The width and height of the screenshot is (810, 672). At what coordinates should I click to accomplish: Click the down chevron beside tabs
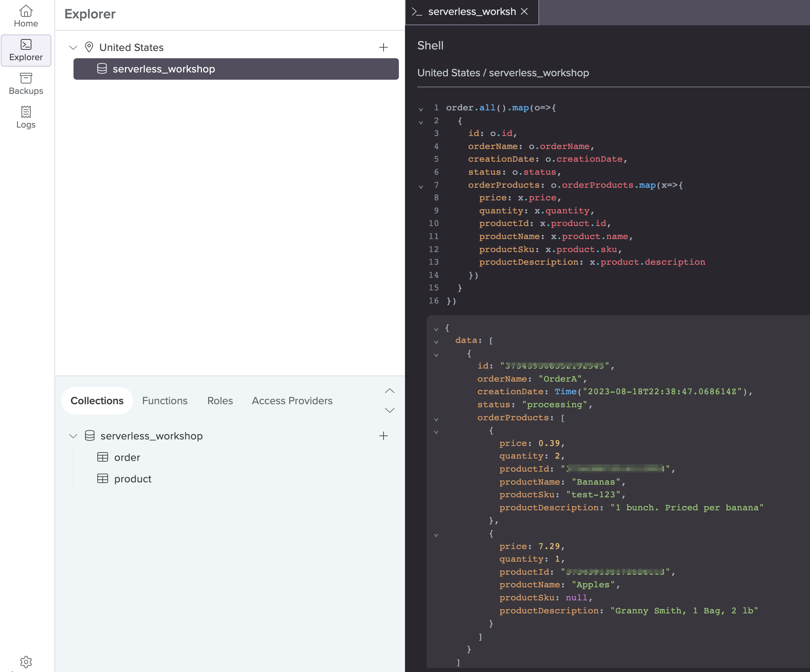click(390, 410)
